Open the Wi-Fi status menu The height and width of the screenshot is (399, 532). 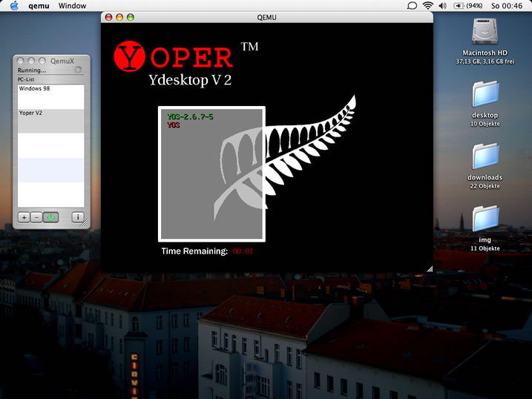428,6
